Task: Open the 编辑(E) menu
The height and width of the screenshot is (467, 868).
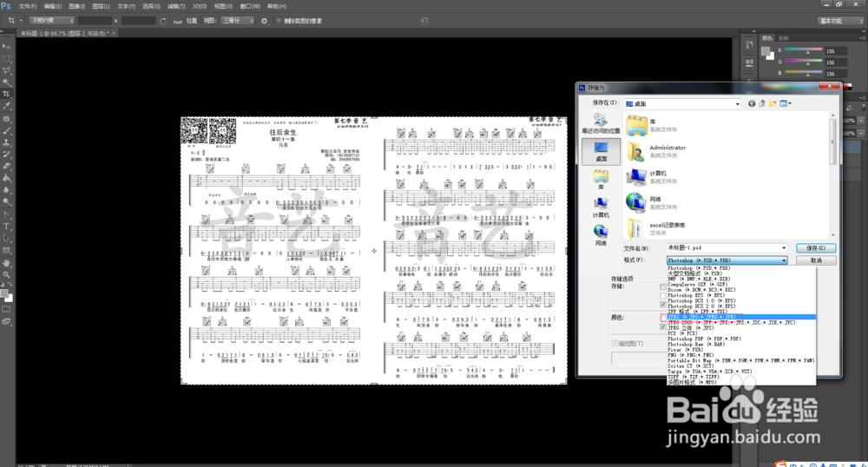Action: tap(53, 6)
